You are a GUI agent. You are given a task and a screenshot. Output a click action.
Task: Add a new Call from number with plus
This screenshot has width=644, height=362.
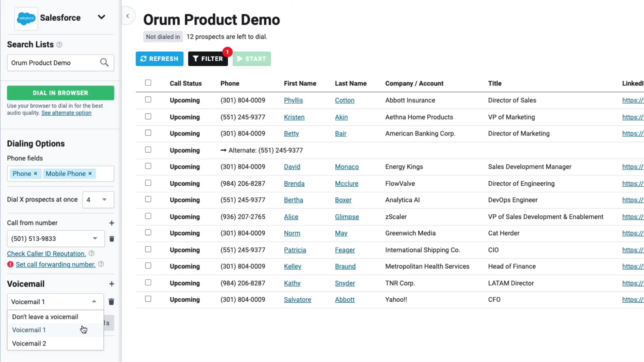click(112, 223)
